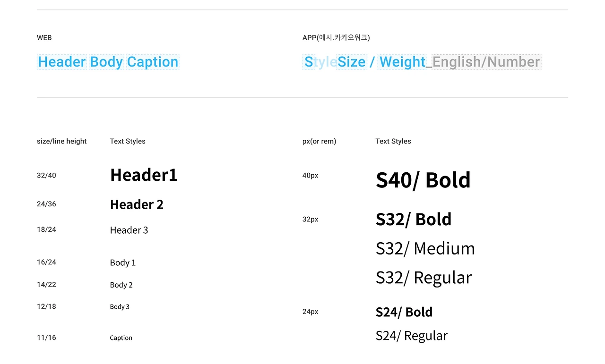The width and height of the screenshot is (605, 364).
Task: Select the "S32/ Bold" style sample
Action: pos(414,219)
